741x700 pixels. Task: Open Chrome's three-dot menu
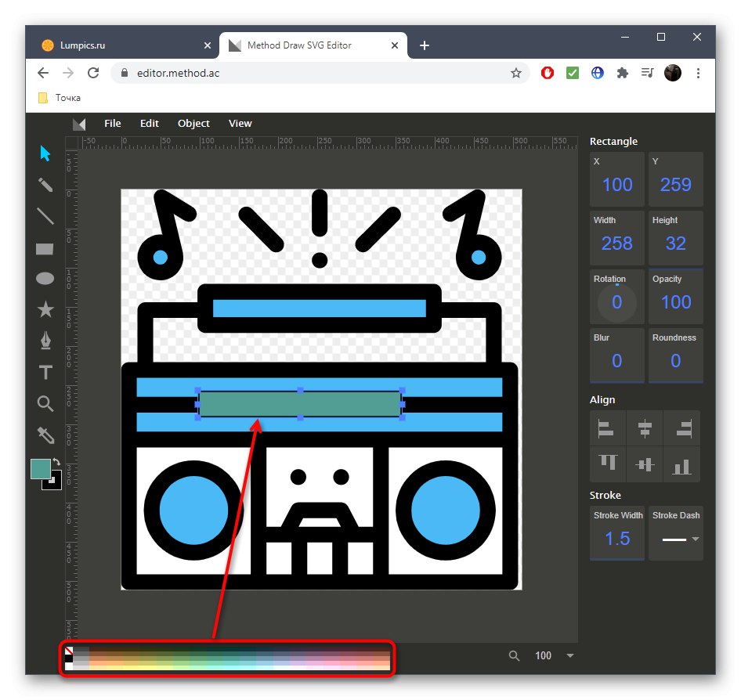(x=698, y=73)
